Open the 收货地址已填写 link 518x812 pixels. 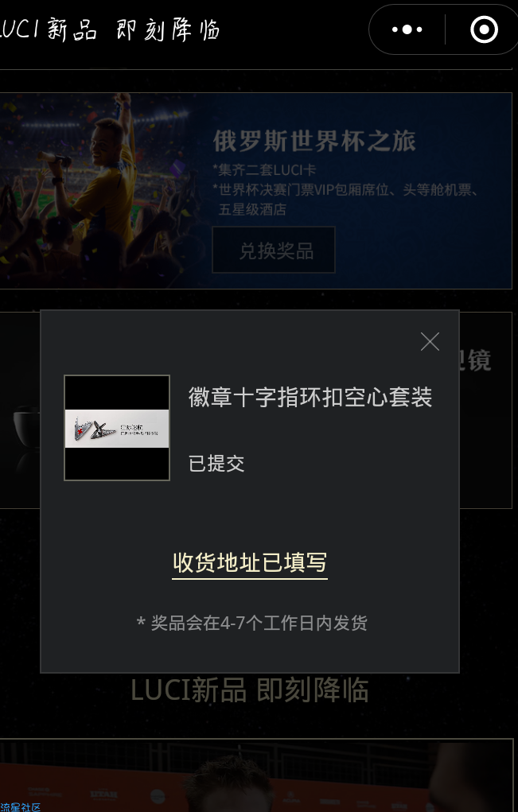point(250,562)
